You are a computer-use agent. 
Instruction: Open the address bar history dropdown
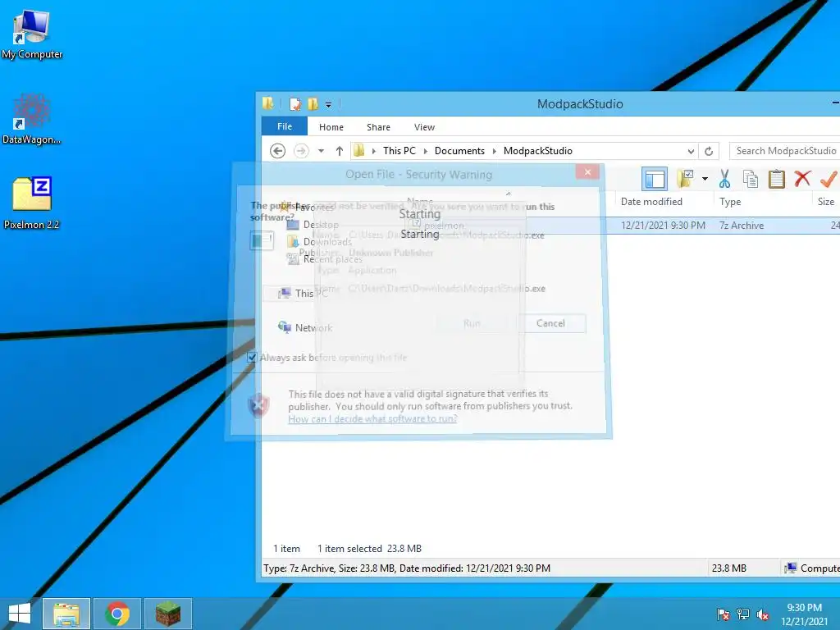691,151
